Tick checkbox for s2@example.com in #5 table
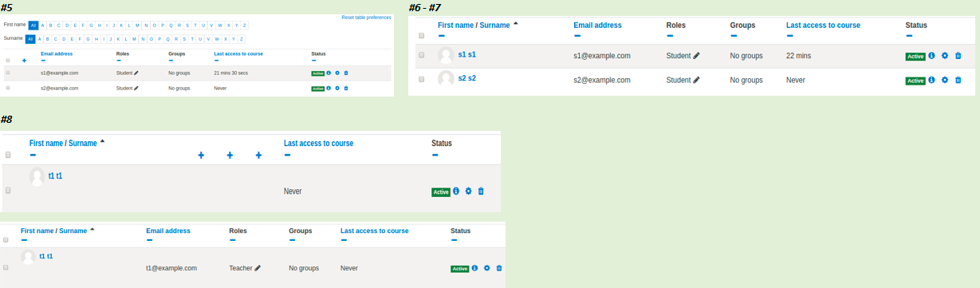The width and height of the screenshot is (980, 288). click(8, 88)
